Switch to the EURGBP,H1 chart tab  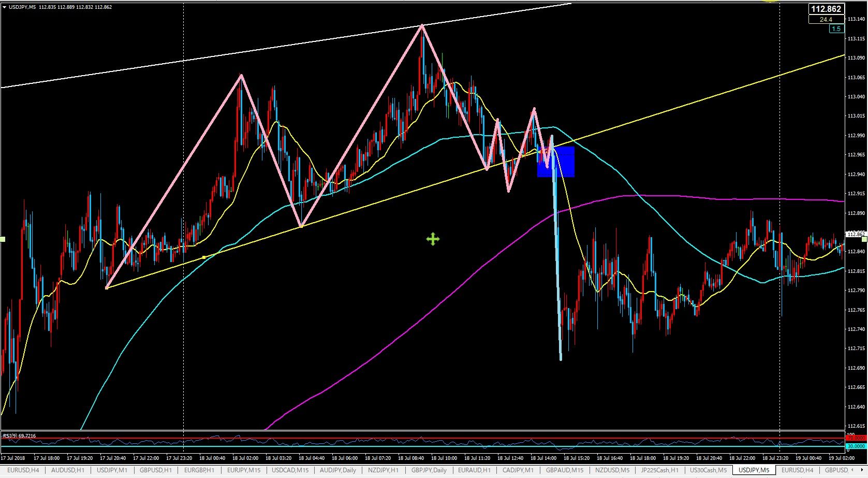click(x=199, y=470)
